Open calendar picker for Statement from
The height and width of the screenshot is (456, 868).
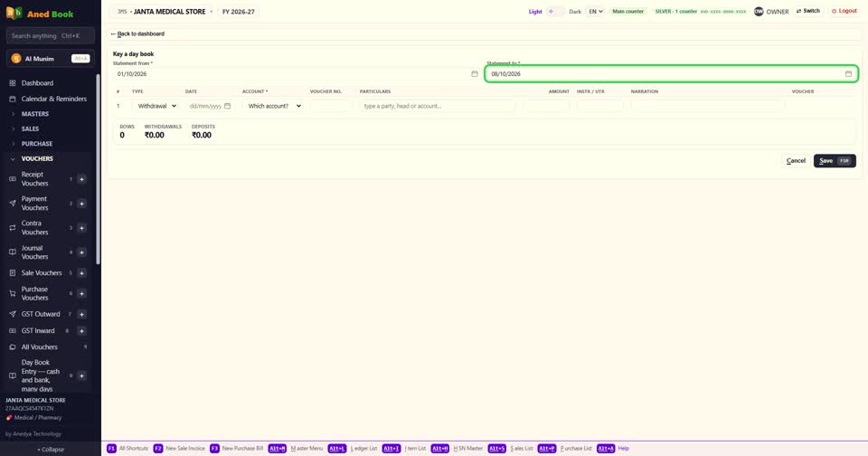click(x=475, y=73)
